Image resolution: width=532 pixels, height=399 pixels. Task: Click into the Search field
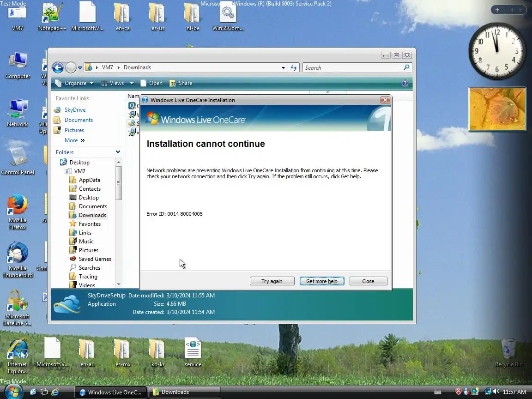point(353,67)
